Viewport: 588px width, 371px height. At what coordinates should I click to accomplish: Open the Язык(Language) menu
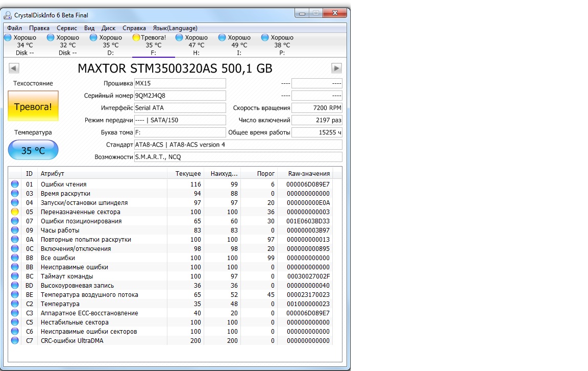coord(175,28)
